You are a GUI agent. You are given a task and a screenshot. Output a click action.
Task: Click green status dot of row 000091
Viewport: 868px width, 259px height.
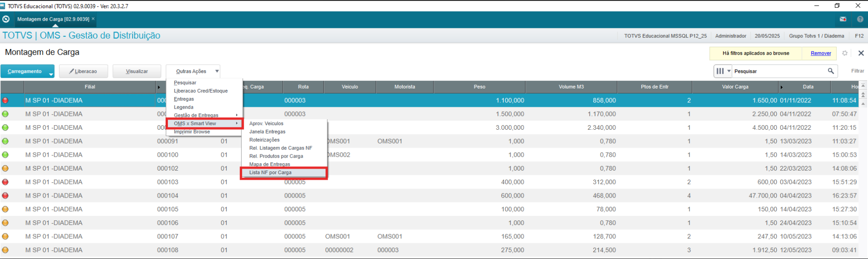(6, 141)
